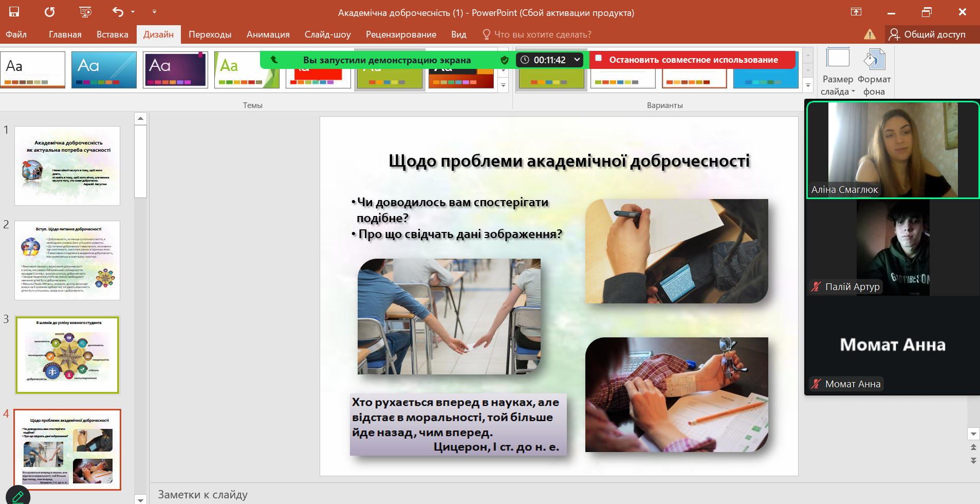Click the Общий доступ share button
Viewport: 980px width, 504px height.
click(928, 34)
